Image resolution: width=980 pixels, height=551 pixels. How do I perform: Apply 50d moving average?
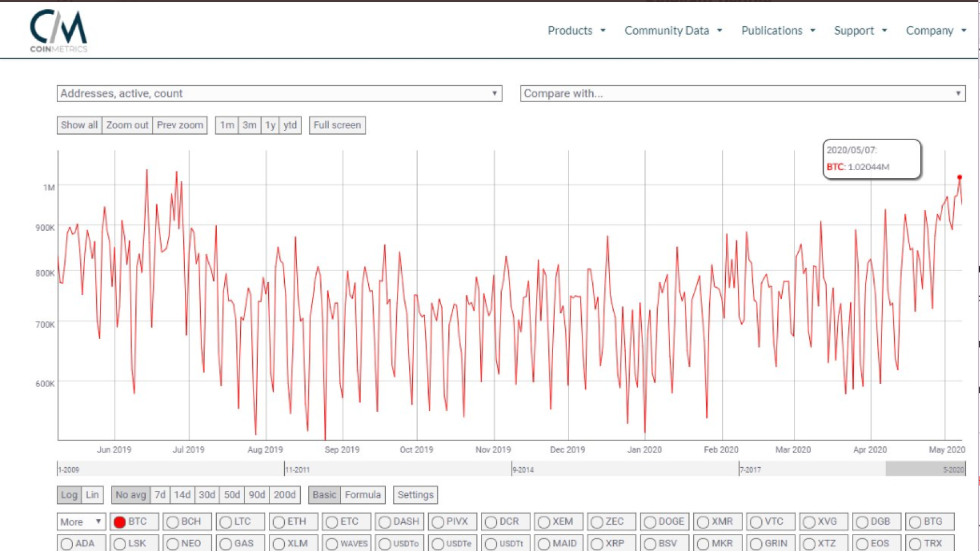(x=232, y=495)
